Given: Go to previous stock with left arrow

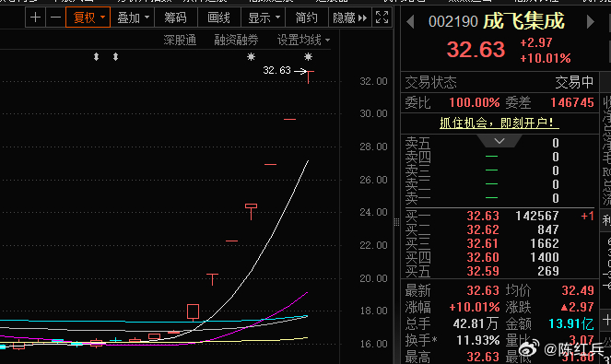Looking at the screenshot, I should coord(410,22).
